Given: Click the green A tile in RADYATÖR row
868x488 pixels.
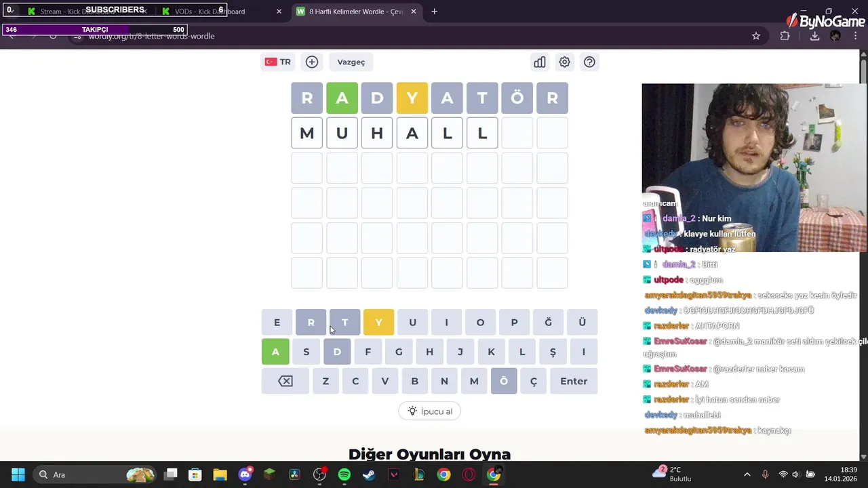Looking at the screenshot, I should click(342, 98).
